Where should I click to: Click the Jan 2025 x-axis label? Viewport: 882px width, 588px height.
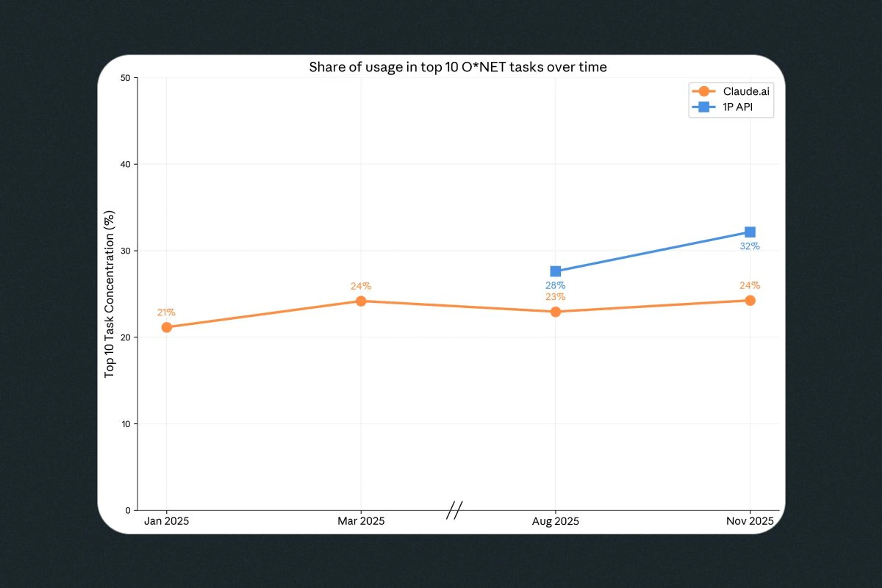166,521
